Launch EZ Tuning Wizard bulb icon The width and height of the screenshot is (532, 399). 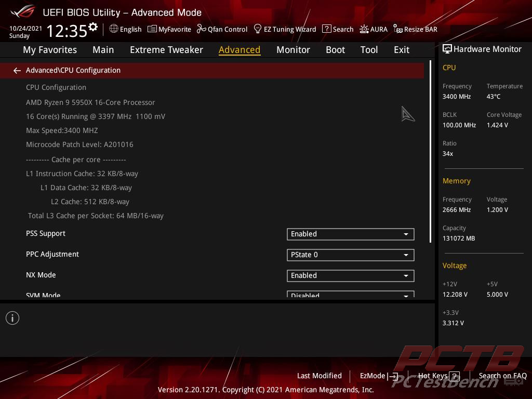(258, 29)
